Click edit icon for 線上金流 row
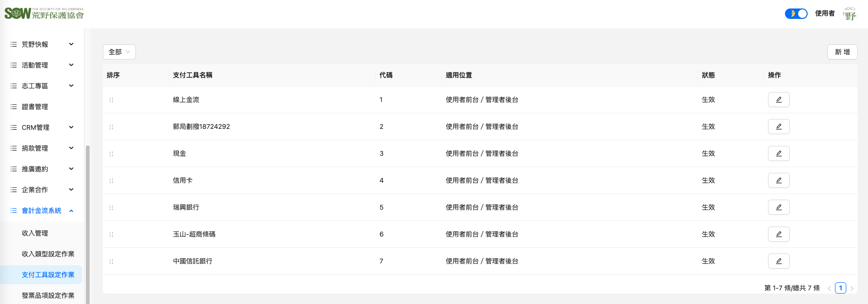This screenshot has width=868, height=304. pos(778,100)
